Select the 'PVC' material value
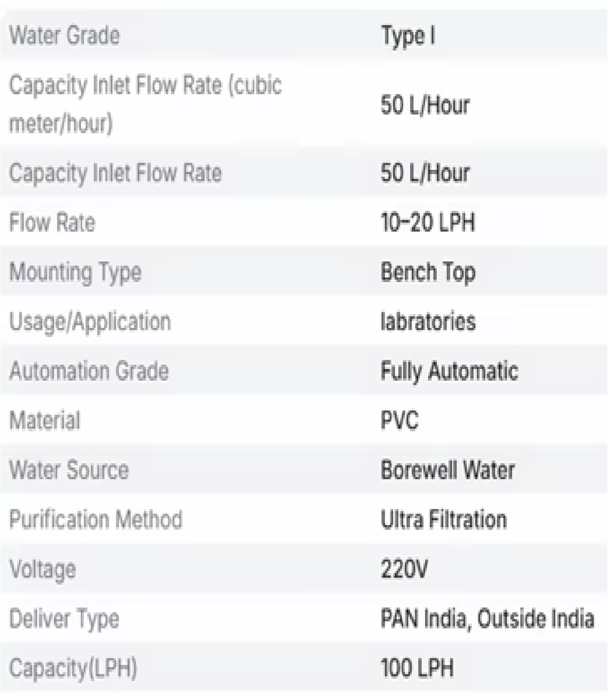Image resolution: width=612 pixels, height=700 pixels. click(x=400, y=421)
